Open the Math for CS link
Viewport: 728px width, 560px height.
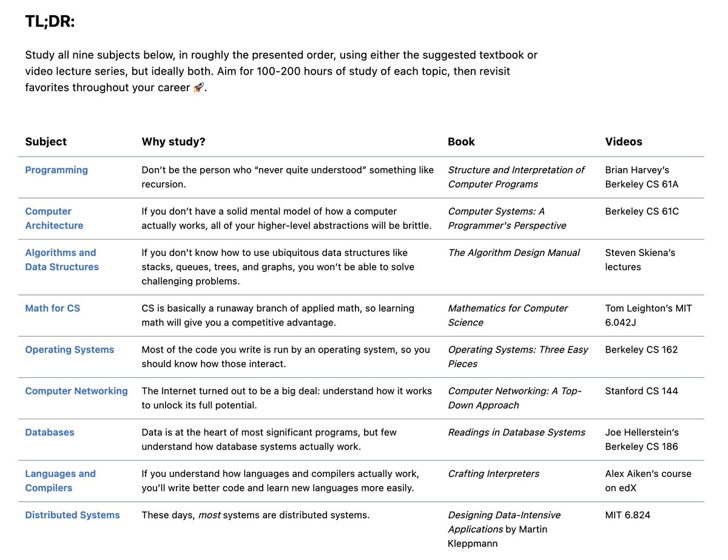click(52, 308)
